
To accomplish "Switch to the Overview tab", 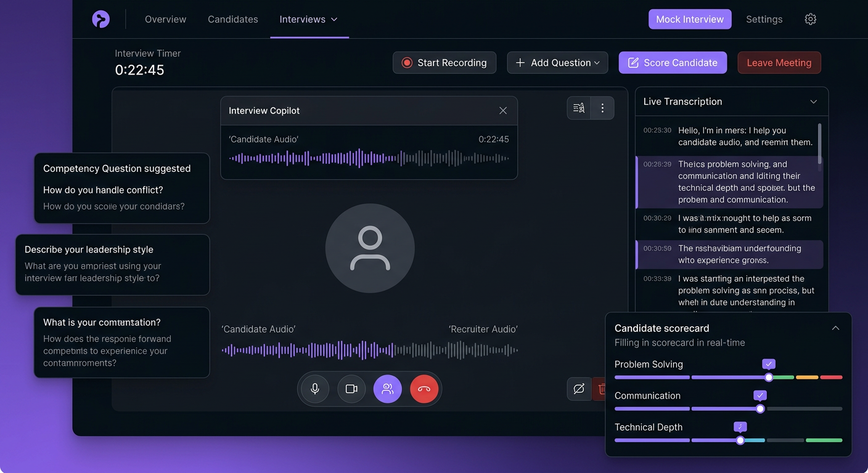I will pyautogui.click(x=165, y=19).
